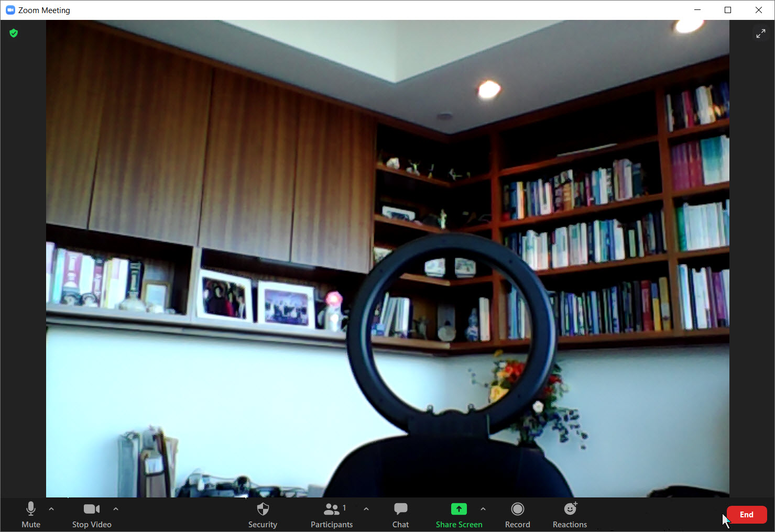Enter full screen mode via the arrows icon

point(760,34)
